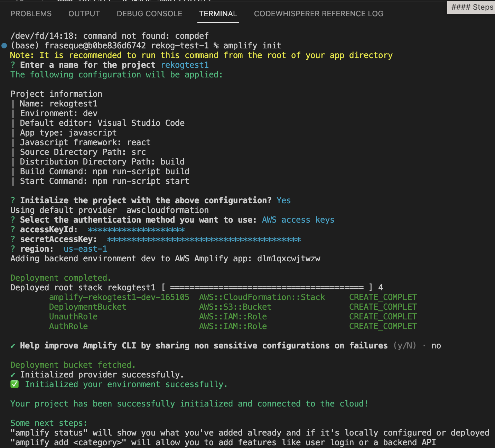Click 'The following configuration will be applied:' line
The height and width of the screenshot is (448, 495).
pyautogui.click(x=116, y=75)
